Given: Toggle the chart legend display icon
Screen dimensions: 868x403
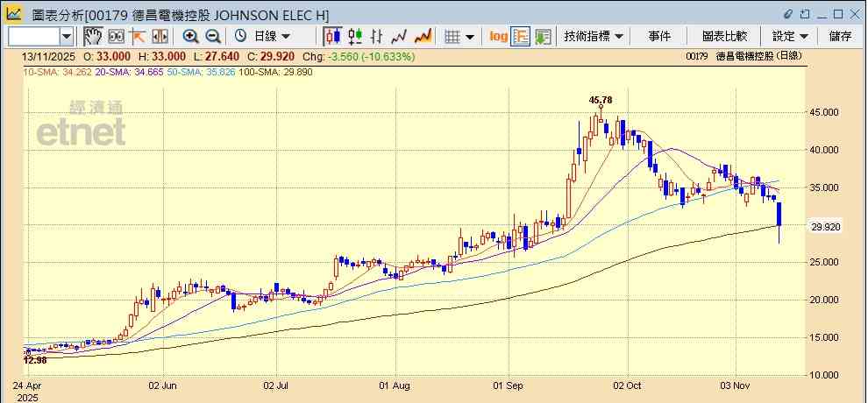Looking at the screenshot, I should [520, 36].
